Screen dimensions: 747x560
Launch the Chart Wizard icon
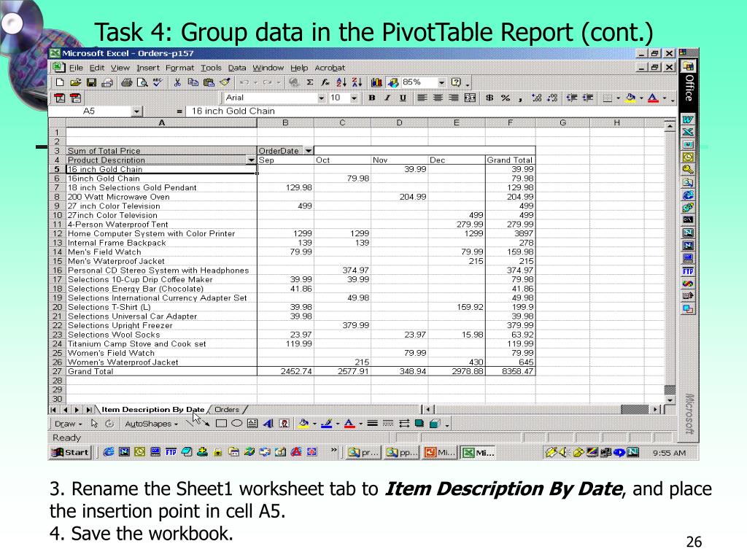coord(376,83)
